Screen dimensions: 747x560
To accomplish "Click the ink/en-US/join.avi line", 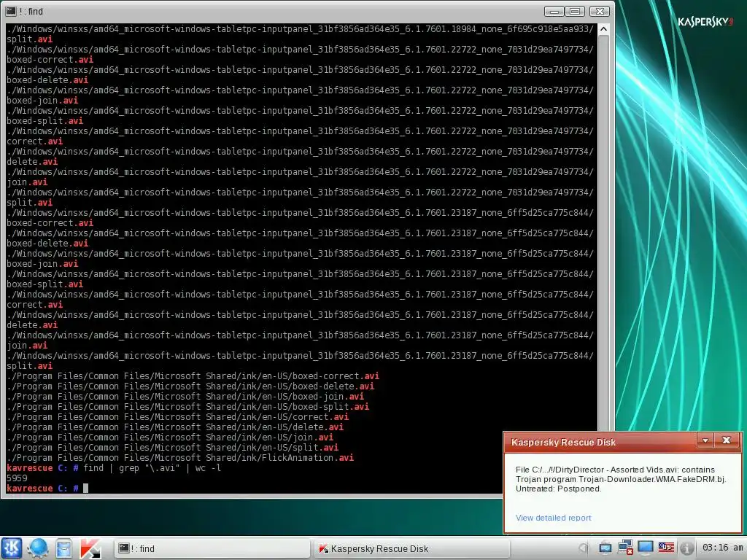I will pos(169,437).
